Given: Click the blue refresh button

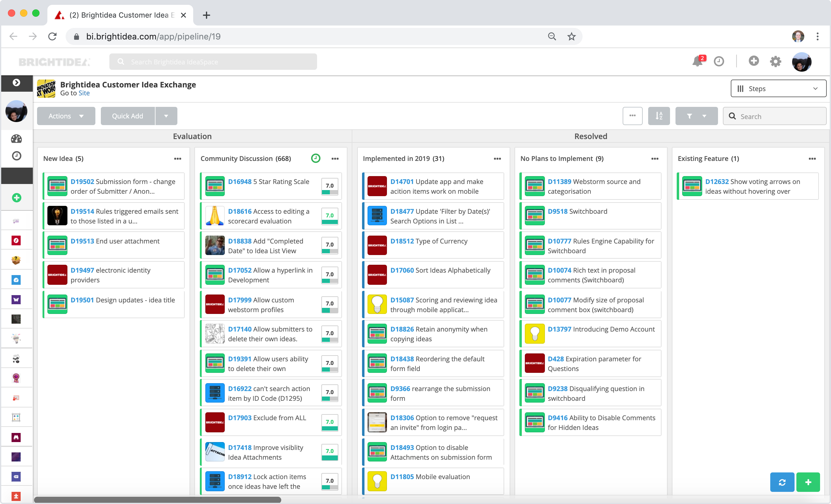Looking at the screenshot, I should point(782,482).
